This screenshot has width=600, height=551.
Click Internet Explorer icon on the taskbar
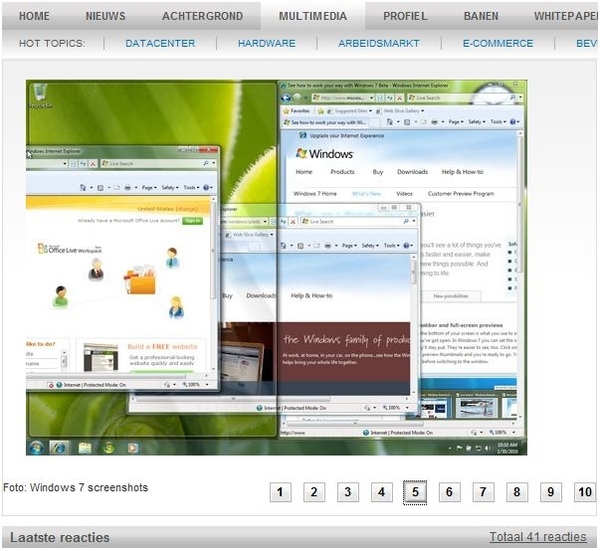pyautogui.click(x=59, y=447)
